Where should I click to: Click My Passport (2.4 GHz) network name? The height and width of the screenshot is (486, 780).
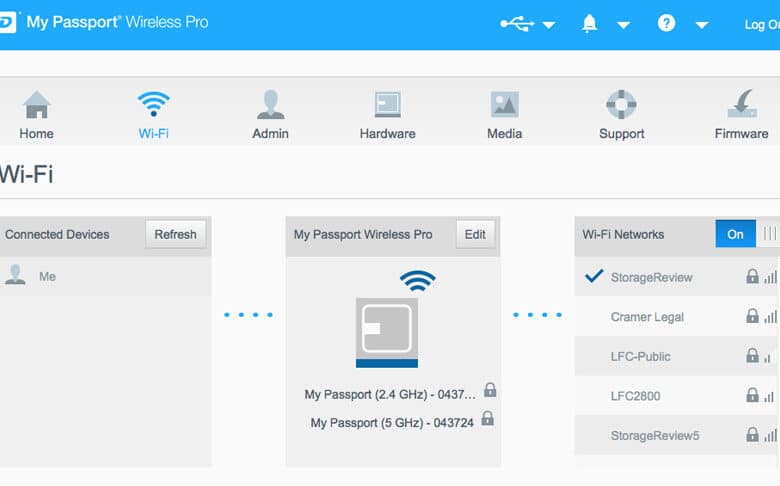point(390,394)
